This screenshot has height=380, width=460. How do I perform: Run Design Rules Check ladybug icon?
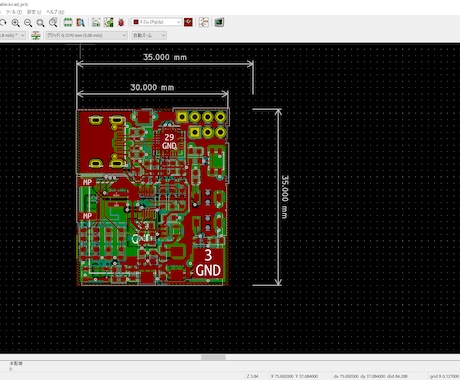click(x=121, y=22)
